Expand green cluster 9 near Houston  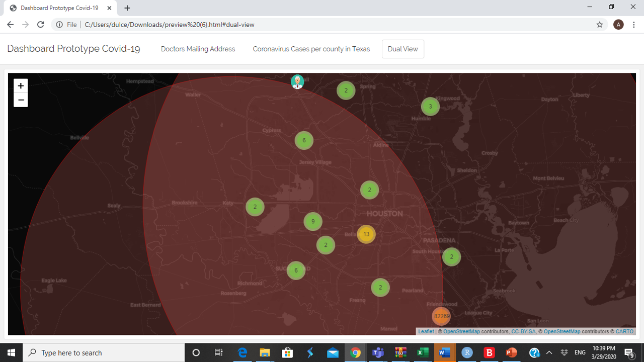313,222
